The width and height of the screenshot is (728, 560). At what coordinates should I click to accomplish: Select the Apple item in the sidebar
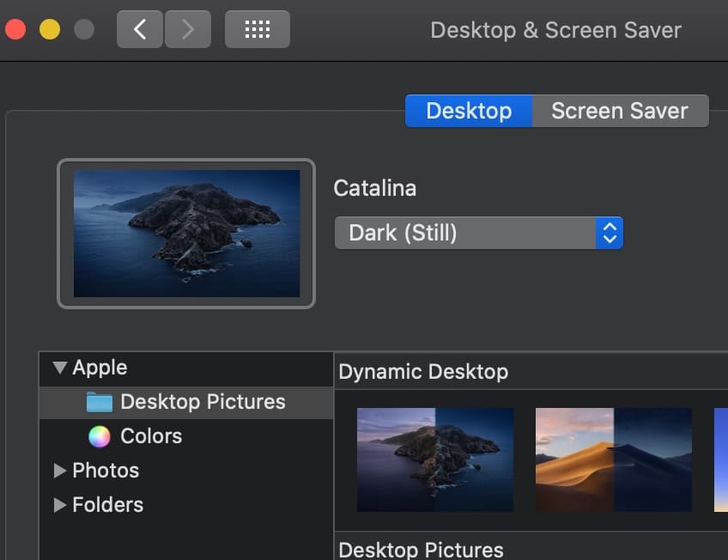(x=100, y=368)
